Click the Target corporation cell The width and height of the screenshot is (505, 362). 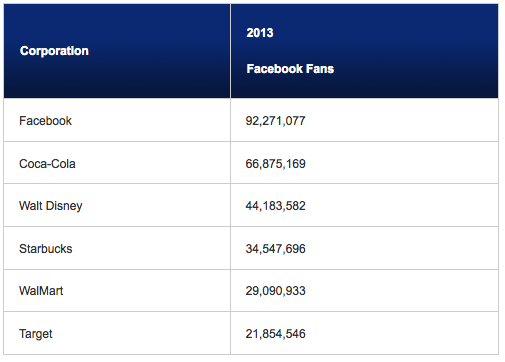[x=117, y=333]
